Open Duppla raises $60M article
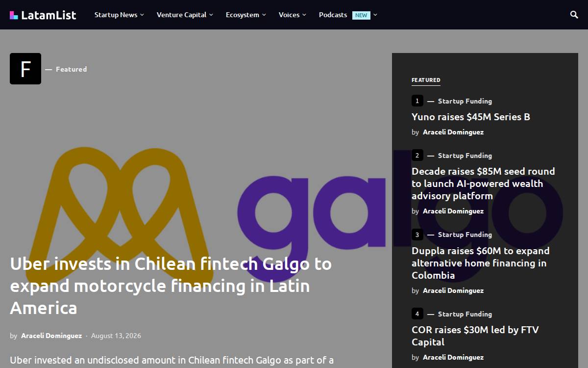 tap(481, 263)
